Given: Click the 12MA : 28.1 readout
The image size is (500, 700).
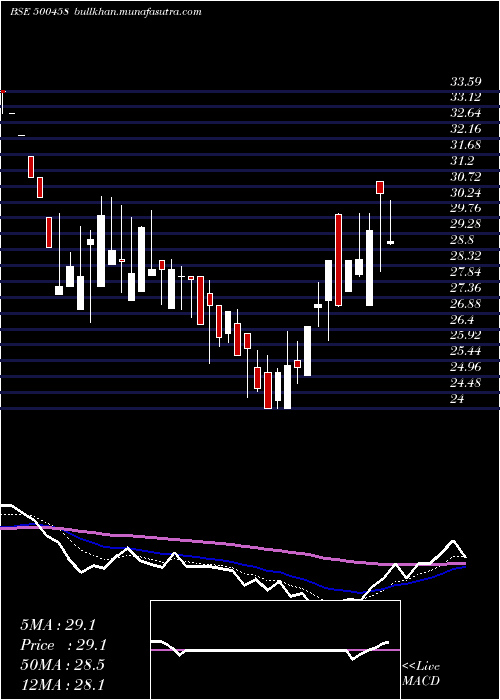Looking at the screenshot, I should pyautogui.click(x=62, y=684).
